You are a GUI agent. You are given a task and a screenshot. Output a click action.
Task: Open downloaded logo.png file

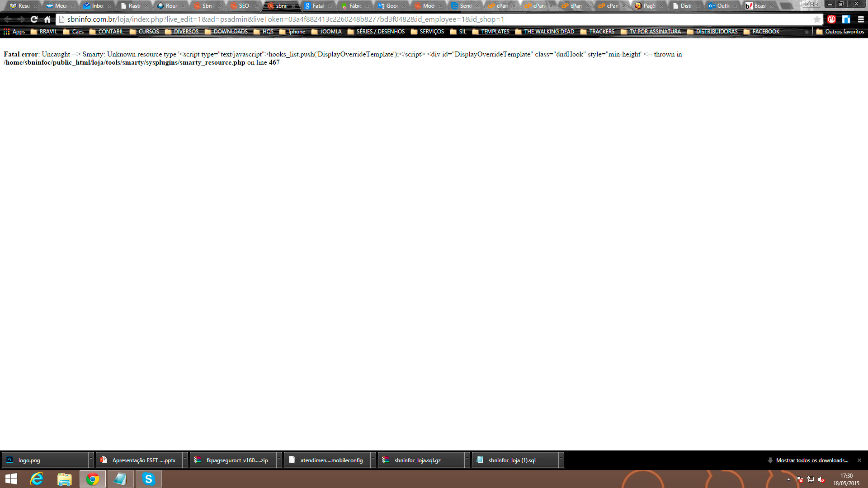(x=45, y=460)
